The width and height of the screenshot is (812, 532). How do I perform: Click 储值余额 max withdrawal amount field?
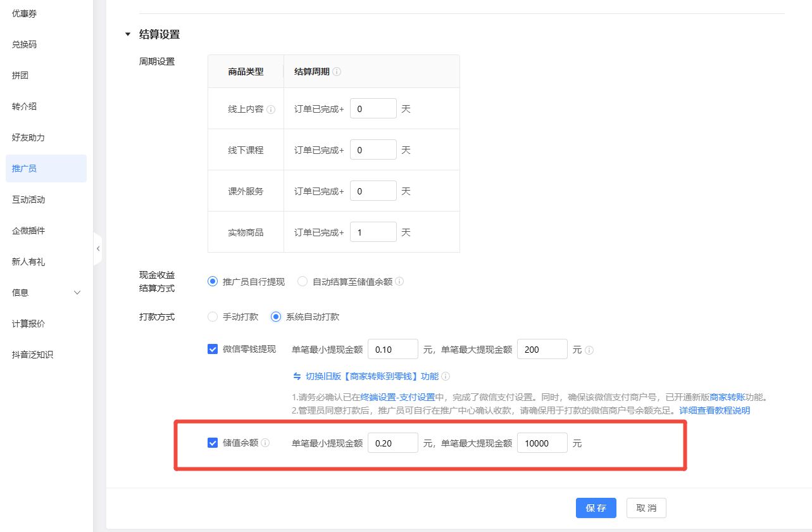(542, 443)
